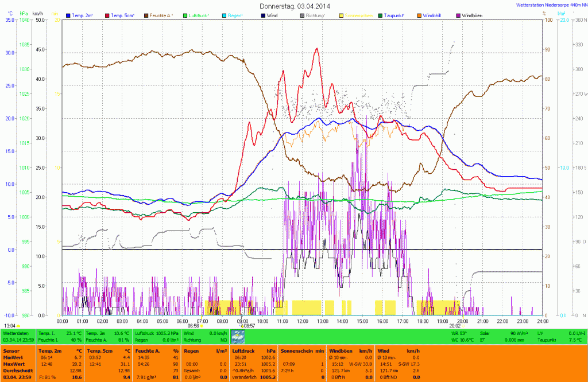Screen dimensions: 588x382
Task: Select the 'Richtung' legend label
Action: pyautogui.click(x=316, y=15)
